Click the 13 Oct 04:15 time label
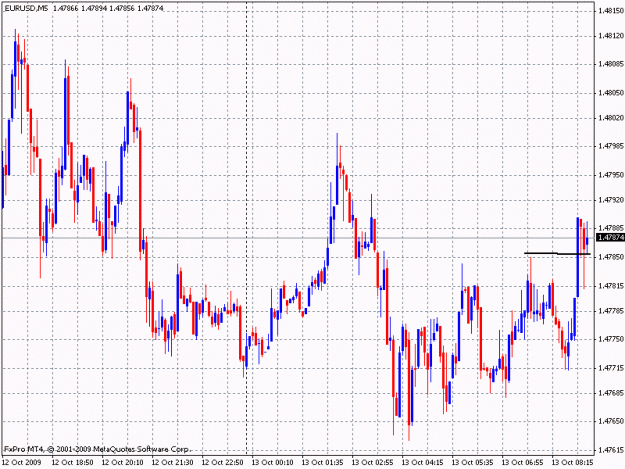Screen dimensions: 625x469 click(423, 462)
